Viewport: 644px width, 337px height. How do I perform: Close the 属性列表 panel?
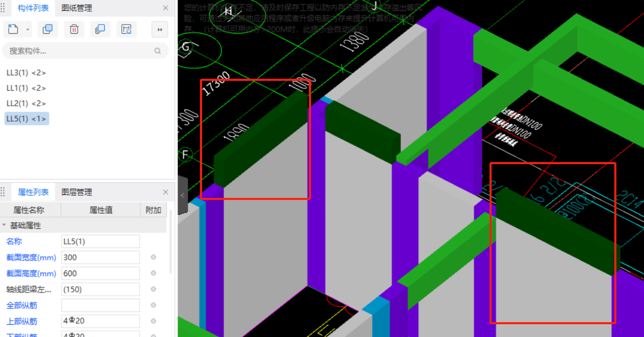click(165, 192)
